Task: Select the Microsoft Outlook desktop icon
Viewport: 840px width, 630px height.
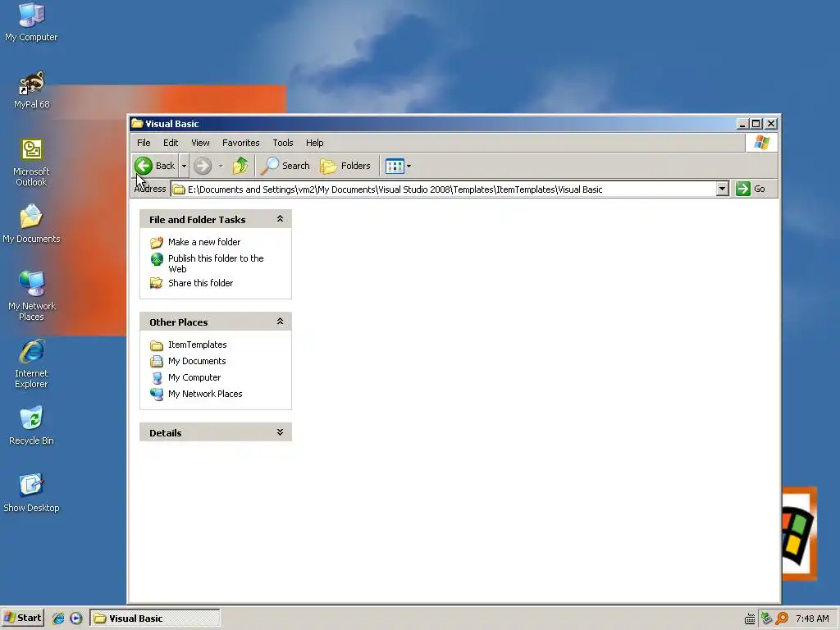Action: [x=31, y=162]
